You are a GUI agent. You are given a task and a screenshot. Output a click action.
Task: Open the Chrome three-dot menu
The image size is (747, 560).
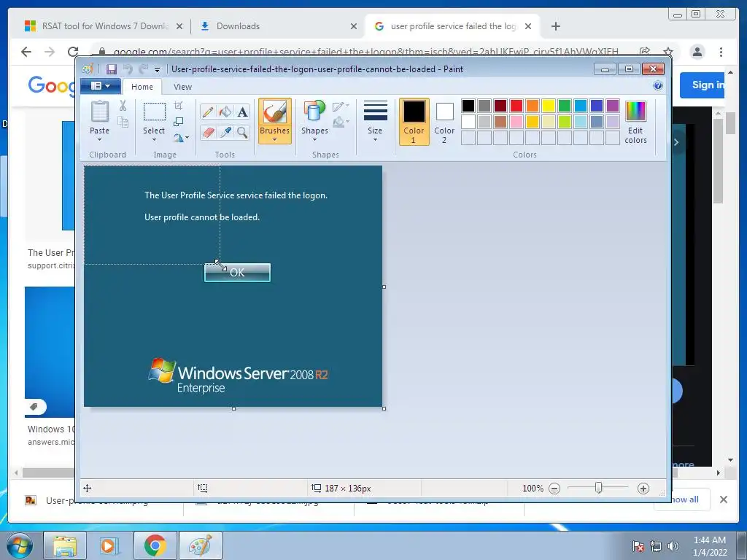(721, 52)
